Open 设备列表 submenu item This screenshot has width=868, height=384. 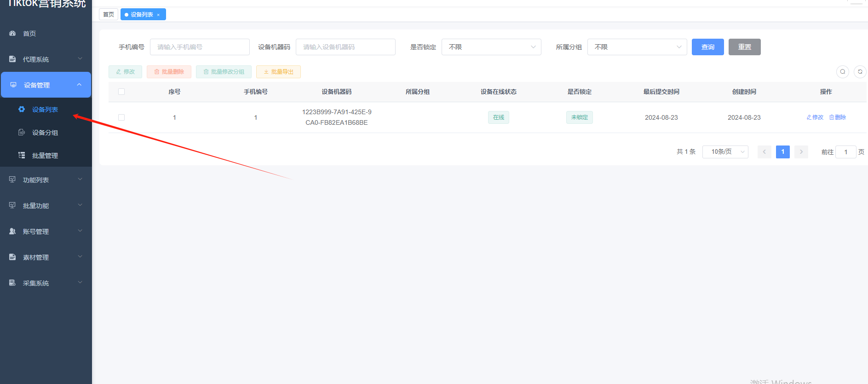pos(46,110)
